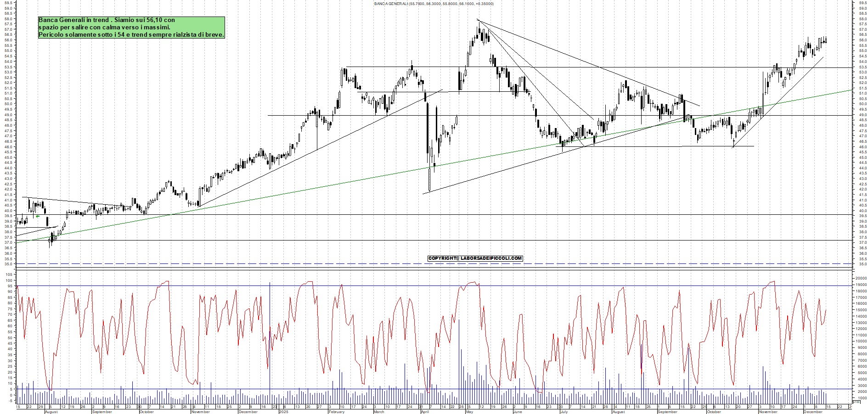Screen dimensions: 868x414
Task: Click the March label on the time axis
Action: [x=378, y=412]
